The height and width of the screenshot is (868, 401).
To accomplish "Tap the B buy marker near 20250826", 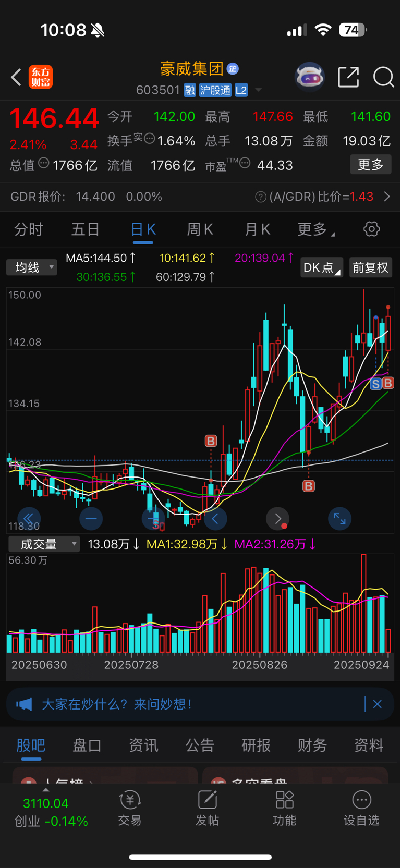I will [x=211, y=441].
